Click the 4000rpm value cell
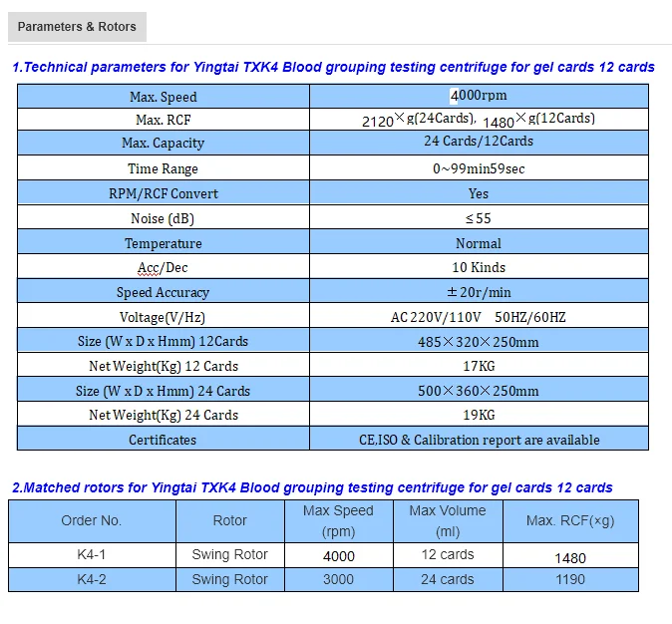The width and height of the screenshot is (672, 624). pyautogui.click(x=479, y=96)
